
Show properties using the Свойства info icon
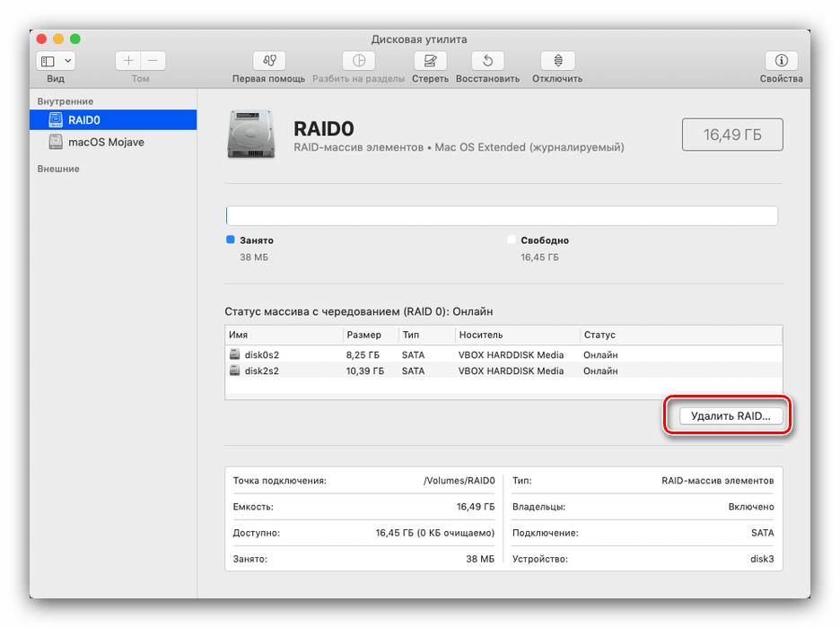tap(780, 60)
